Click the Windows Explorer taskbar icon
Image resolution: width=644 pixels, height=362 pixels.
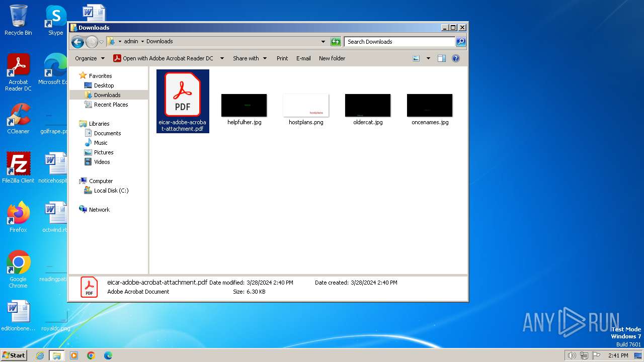coord(57,355)
